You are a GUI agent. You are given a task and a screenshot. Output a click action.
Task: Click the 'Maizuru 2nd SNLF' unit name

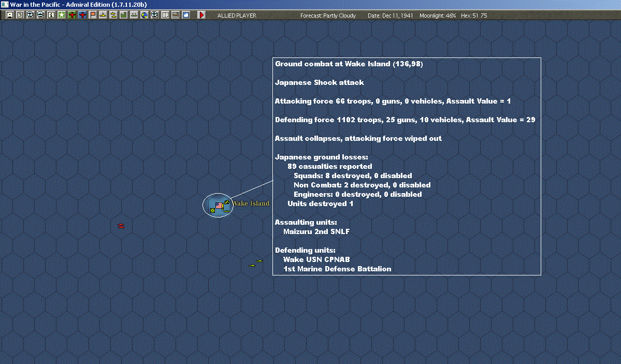click(x=316, y=231)
